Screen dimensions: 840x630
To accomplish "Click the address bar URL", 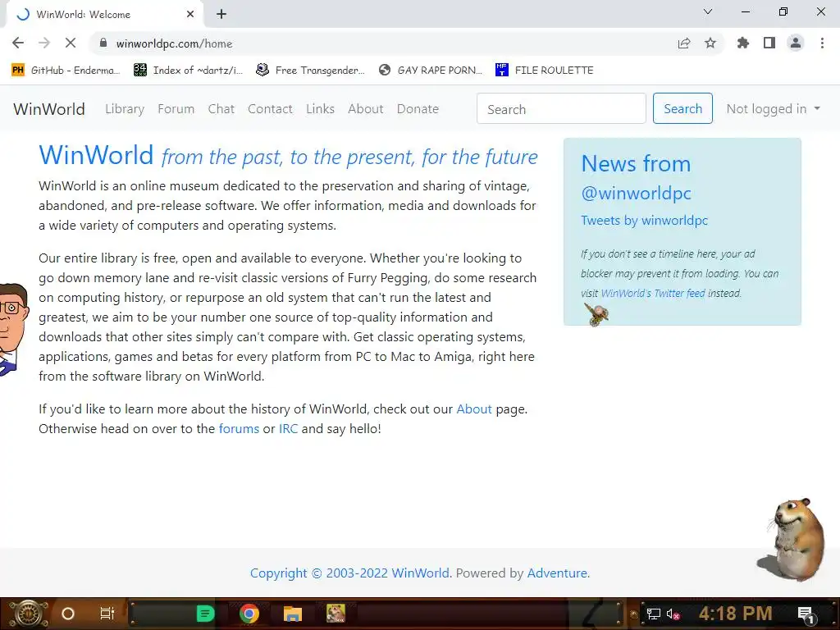I will 174,44.
